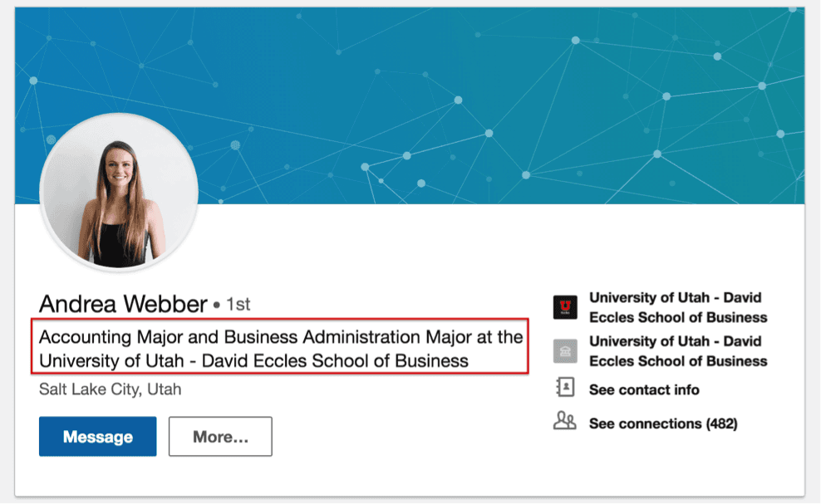Screen dimensions: 821x504
Task: Follow the "See contact info" link
Action: coord(645,389)
